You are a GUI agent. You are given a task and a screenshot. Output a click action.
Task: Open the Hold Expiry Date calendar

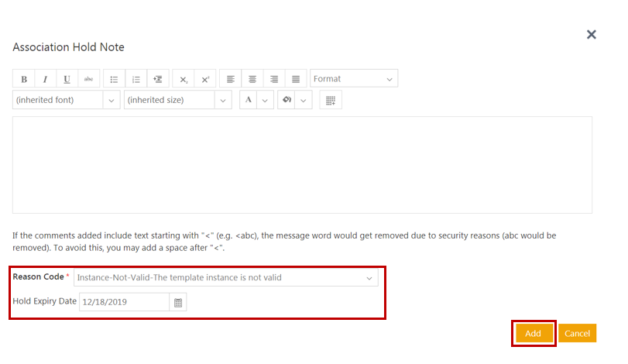(x=178, y=302)
